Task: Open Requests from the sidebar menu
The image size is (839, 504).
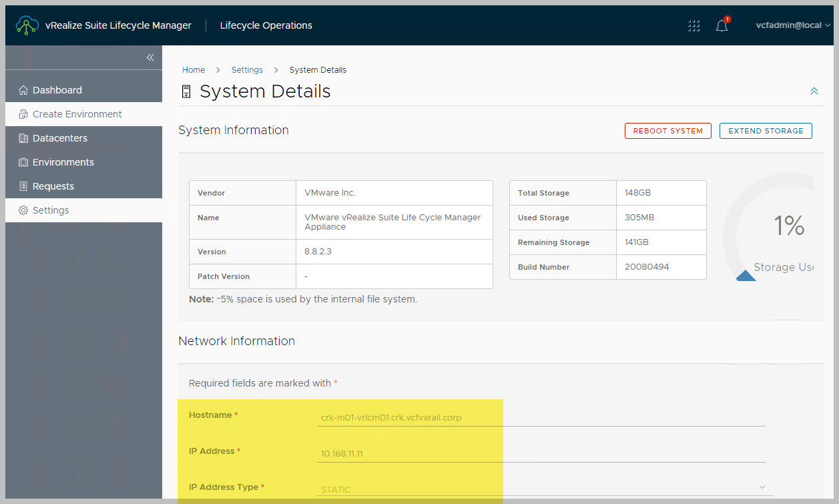Action: [53, 186]
